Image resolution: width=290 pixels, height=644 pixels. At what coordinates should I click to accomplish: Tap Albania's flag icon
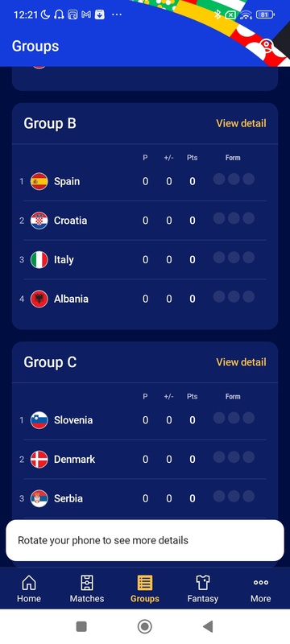pos(39,299)
